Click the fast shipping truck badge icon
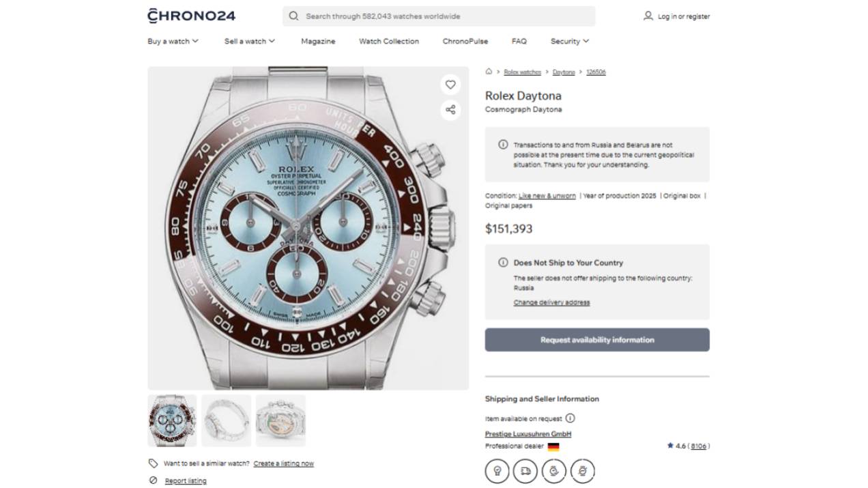 [525, 471]
